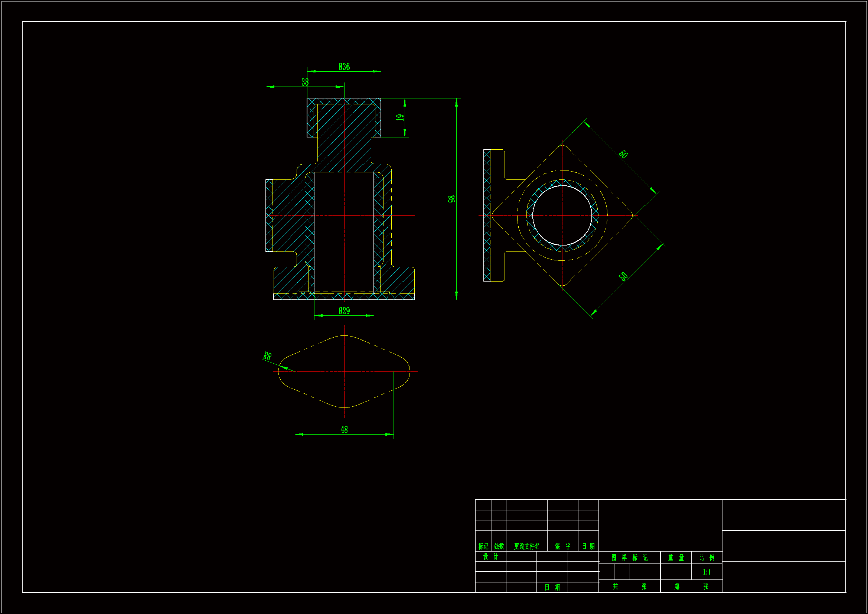Click the 重量 weight header cell
The height and width of the screenshot is (614, 868).
coord(676,558)
